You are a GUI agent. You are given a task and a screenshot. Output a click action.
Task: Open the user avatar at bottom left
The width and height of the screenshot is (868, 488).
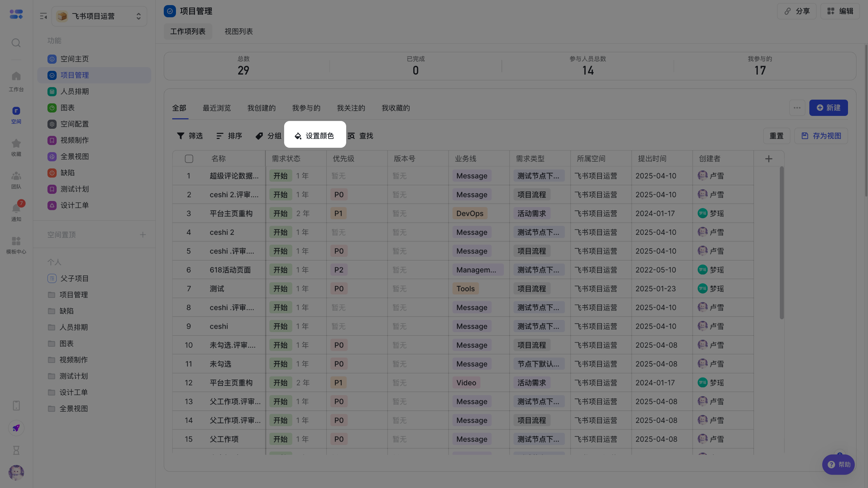coord(16,472)
